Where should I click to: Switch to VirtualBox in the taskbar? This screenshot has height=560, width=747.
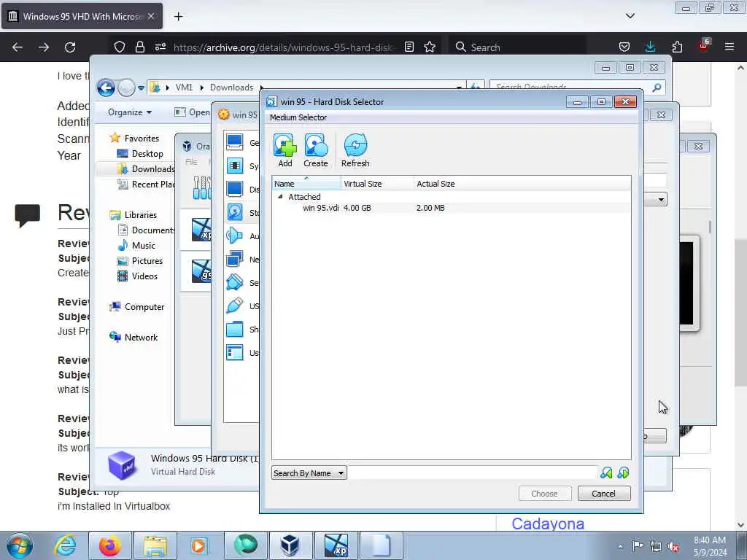pos(290,545)
